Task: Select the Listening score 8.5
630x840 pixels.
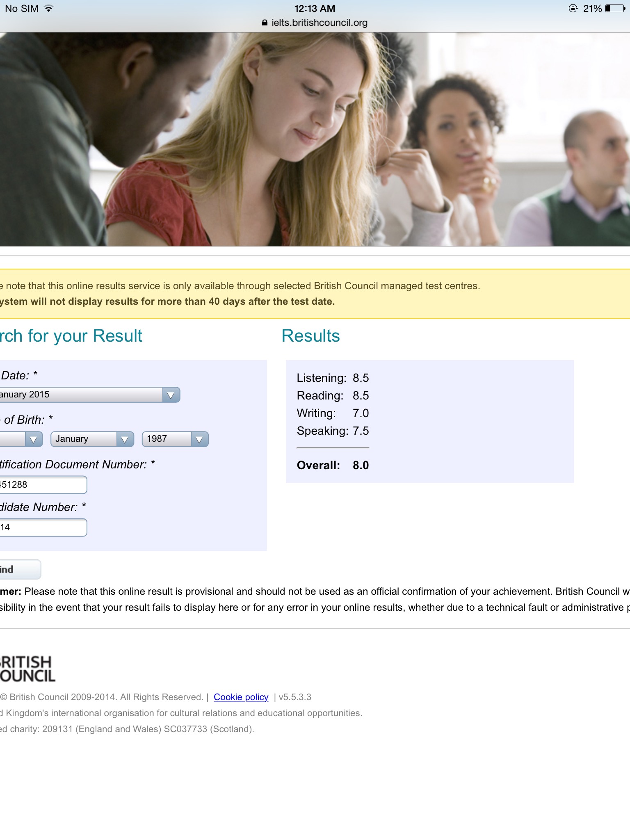Action: 361,378
